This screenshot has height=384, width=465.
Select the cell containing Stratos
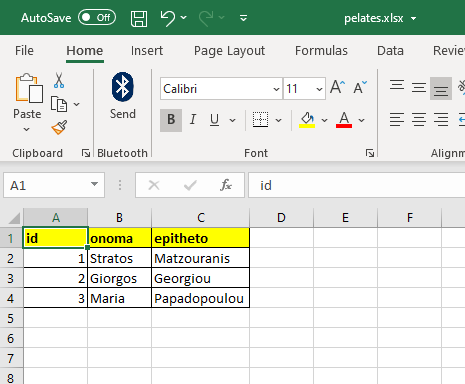click(120, 258)
